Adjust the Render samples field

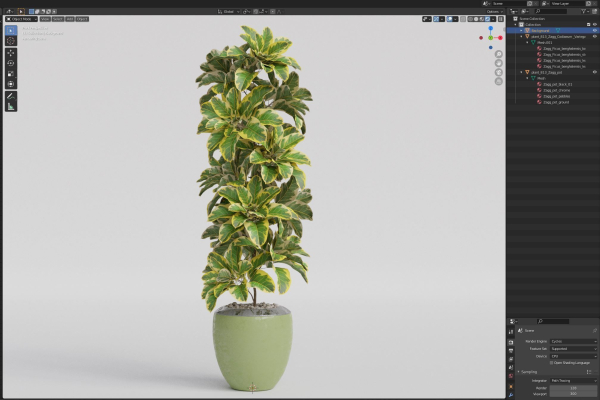573,388
